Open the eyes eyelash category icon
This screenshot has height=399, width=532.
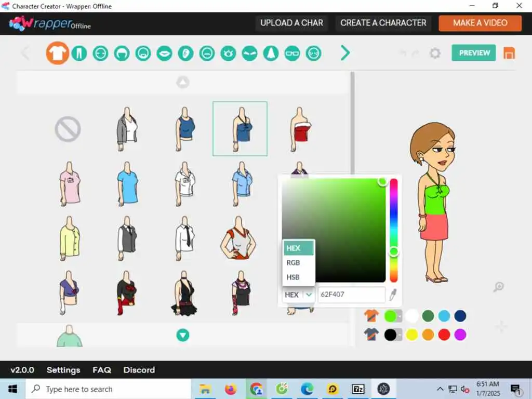tap(229, 54)
